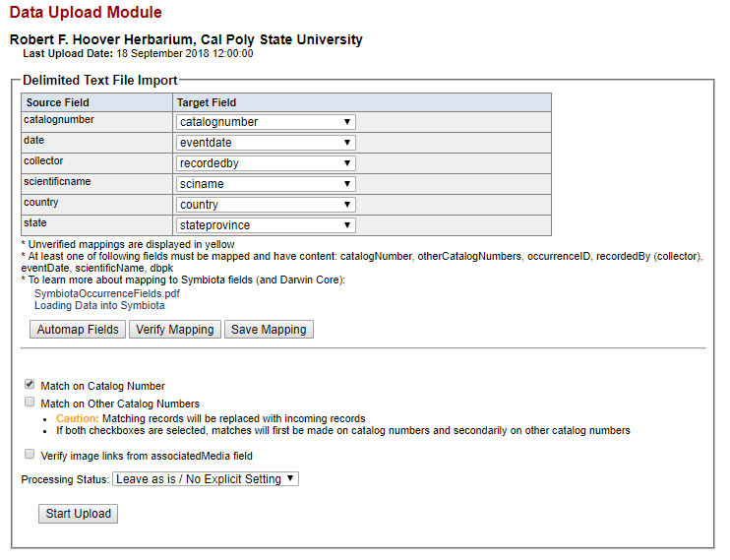The height and width of the screenshot is (560, 730).
Task: Click the Verify Mapping button
Action: pyautogui.click(x=175, y=330)
